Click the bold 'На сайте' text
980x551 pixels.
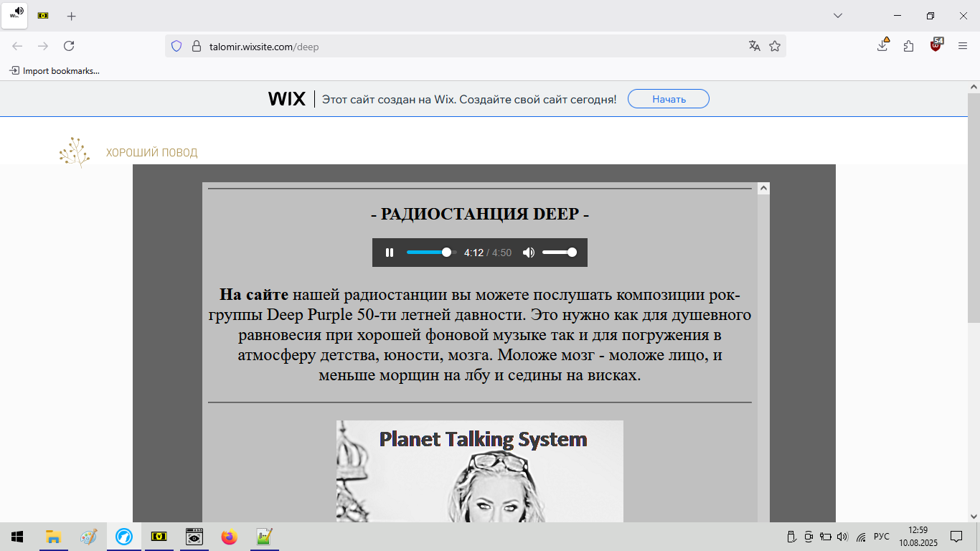click(x=254, y=295)
